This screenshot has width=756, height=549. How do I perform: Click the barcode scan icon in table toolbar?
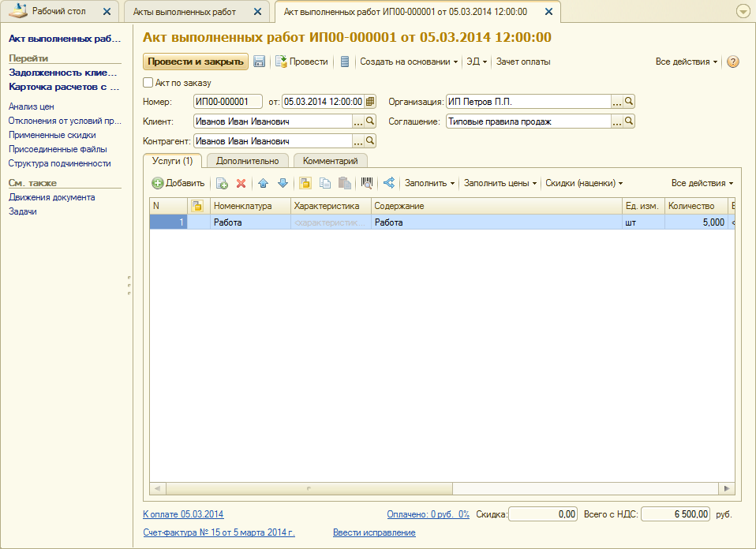(367, 183)
